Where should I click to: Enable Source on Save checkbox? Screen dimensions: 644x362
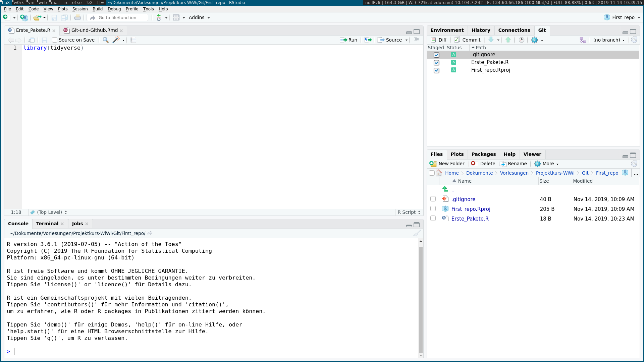coord(55,40)
